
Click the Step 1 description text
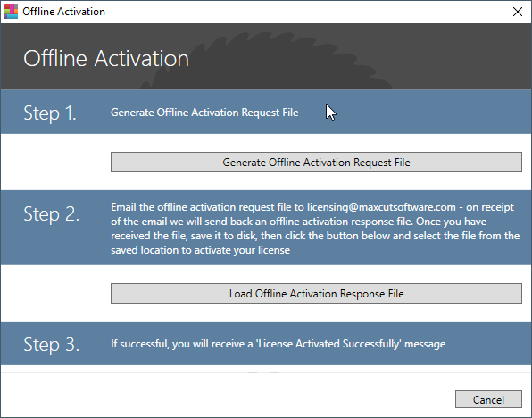(204, 113)
